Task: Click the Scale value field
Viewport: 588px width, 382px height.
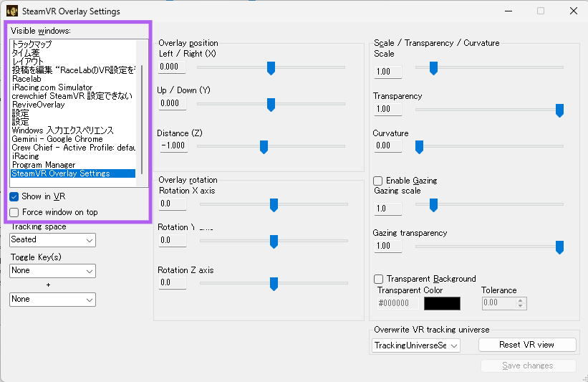Action: click(387, 72)
